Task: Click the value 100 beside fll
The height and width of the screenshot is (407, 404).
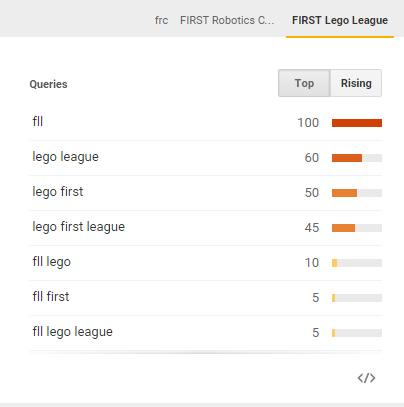Action: click(308, 123)
